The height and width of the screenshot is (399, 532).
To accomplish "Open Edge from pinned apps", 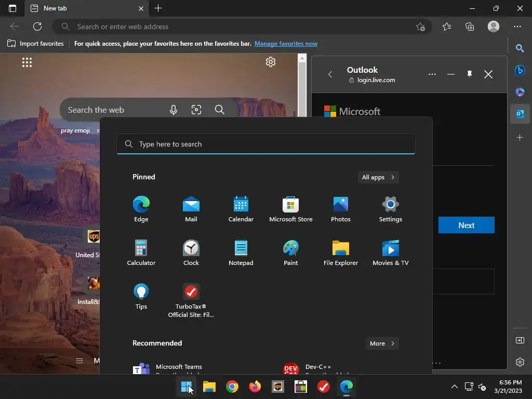I will click(x=141, y=209).
